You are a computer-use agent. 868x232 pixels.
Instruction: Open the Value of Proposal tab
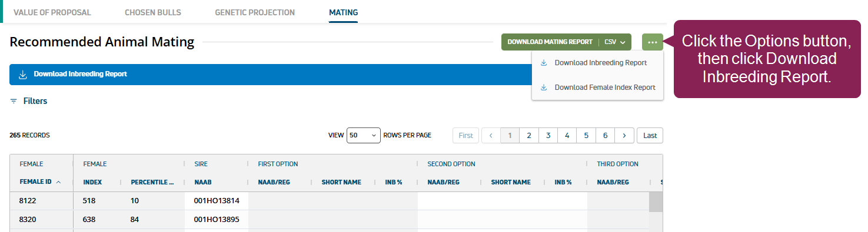[x=52, y=12]
